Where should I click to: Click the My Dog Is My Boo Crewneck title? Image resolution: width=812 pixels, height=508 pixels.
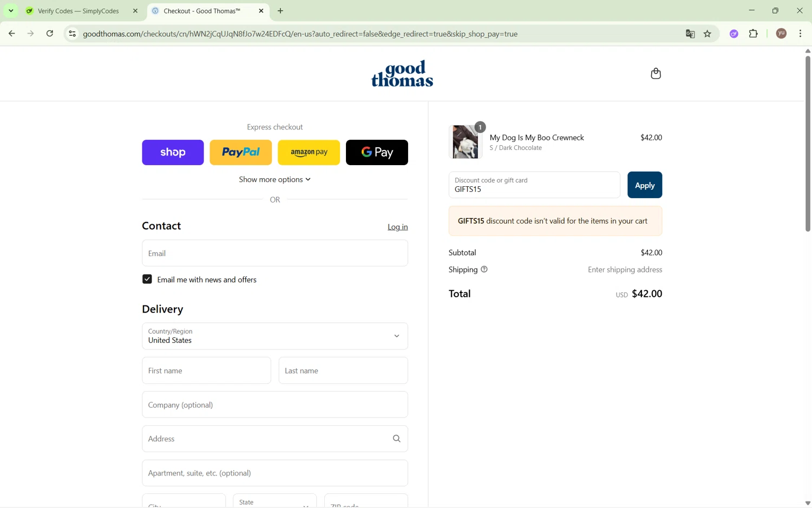point(536,138)
